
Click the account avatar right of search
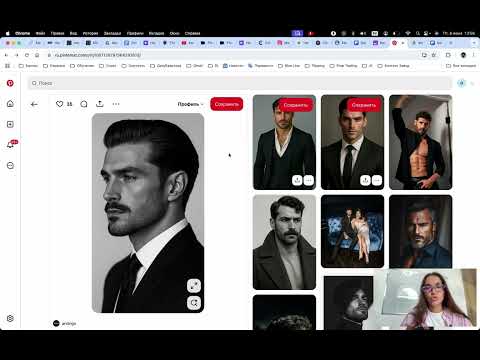(x=461, y=83)
